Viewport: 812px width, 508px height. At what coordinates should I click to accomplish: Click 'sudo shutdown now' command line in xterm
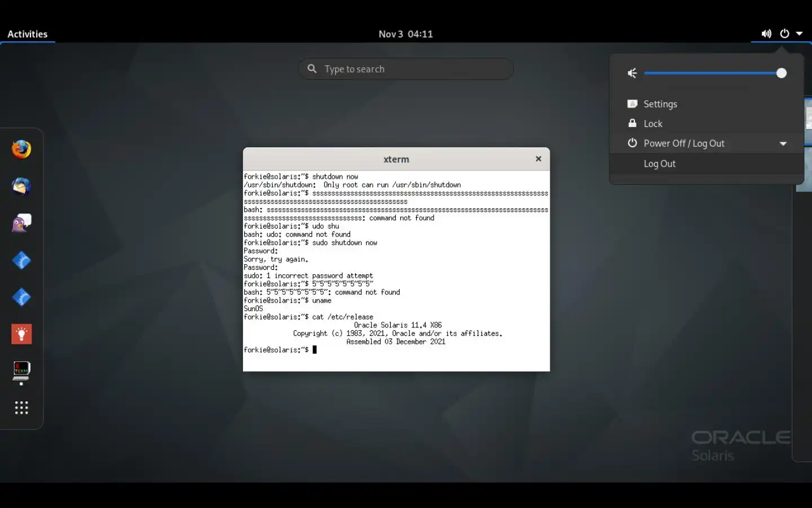[311, 243]
